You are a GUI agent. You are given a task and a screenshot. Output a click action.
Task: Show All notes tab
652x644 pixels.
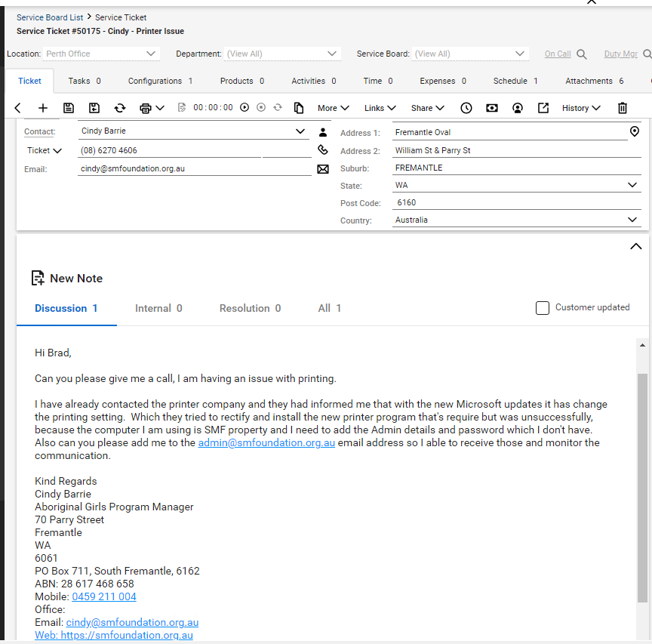[329, 308]
